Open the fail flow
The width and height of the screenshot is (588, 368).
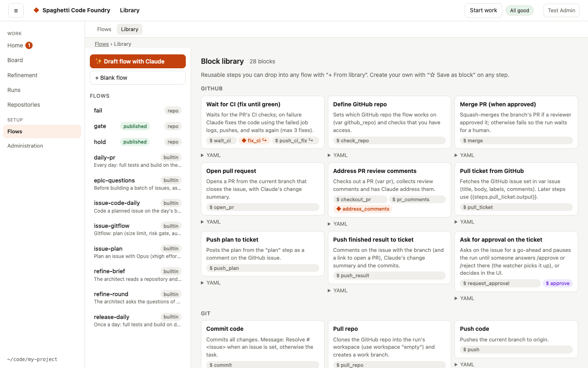pos(138,111)
